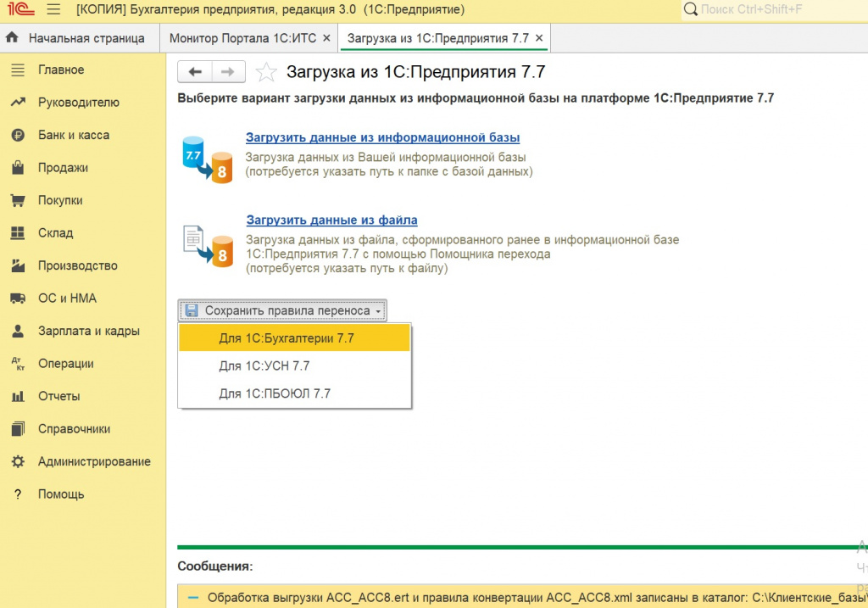Open the Справочники section

point(74,428)
